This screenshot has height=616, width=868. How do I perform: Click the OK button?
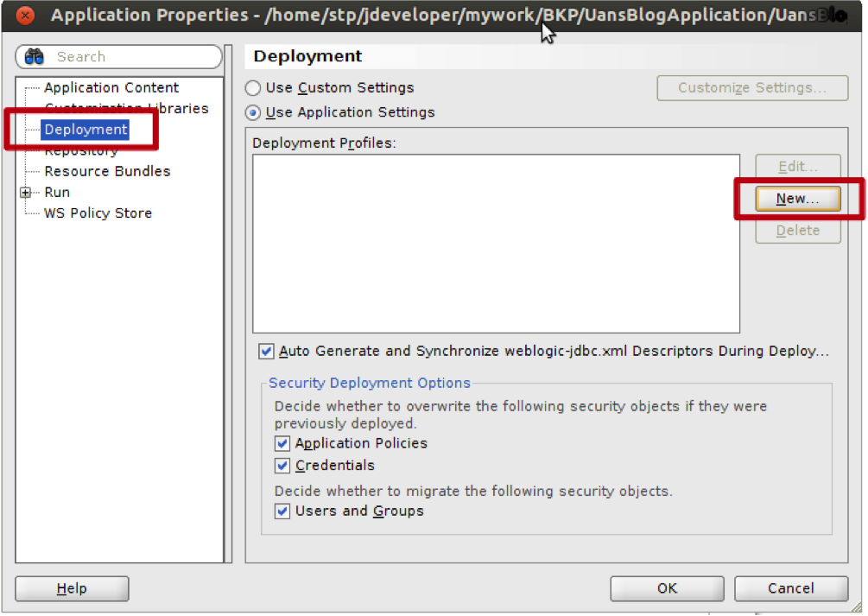click(x=667, y=588)
